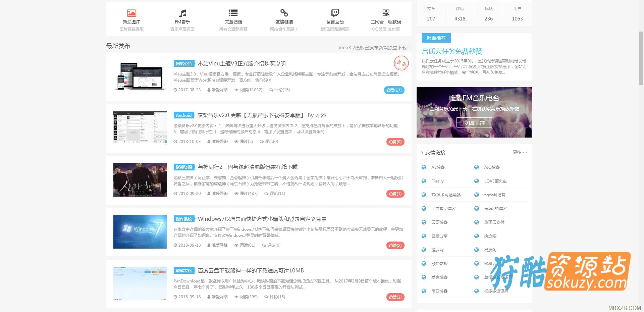Image resolution: width=644 pixels, height=312 pixels.
Task: Click 更多>> in 友情链接 panel
Action: click(x=520, y=152)
